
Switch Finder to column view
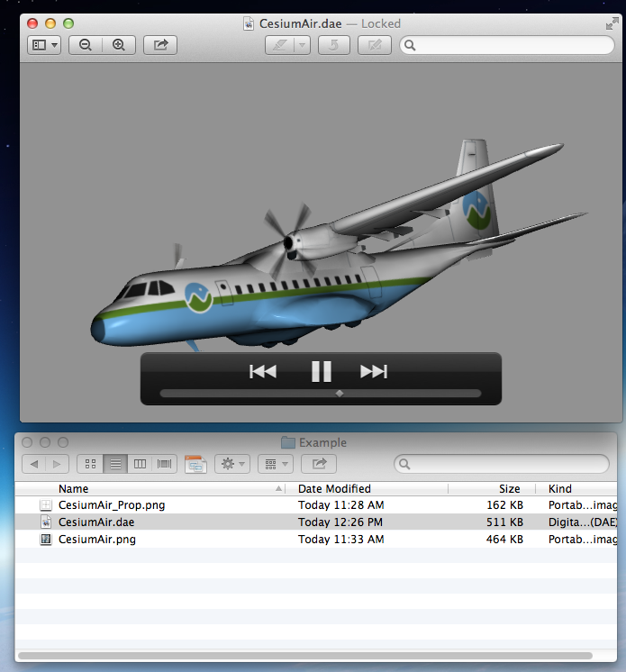(140, 464)
